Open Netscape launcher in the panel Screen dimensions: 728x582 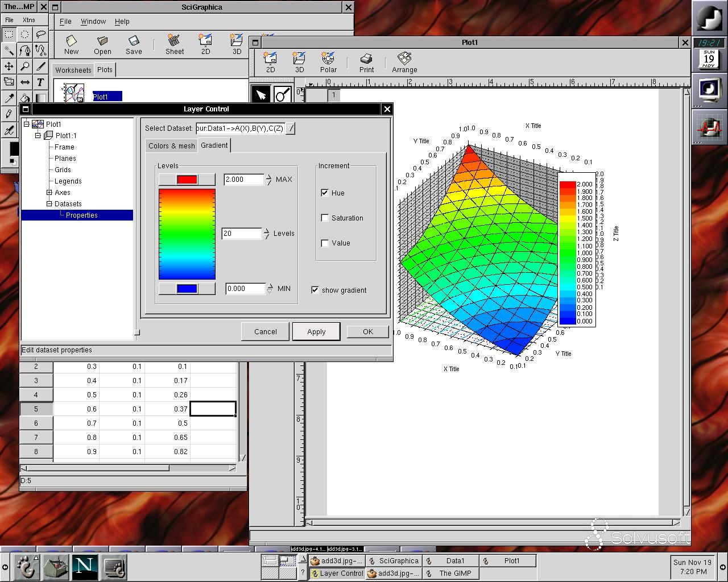tap(84, 567)
